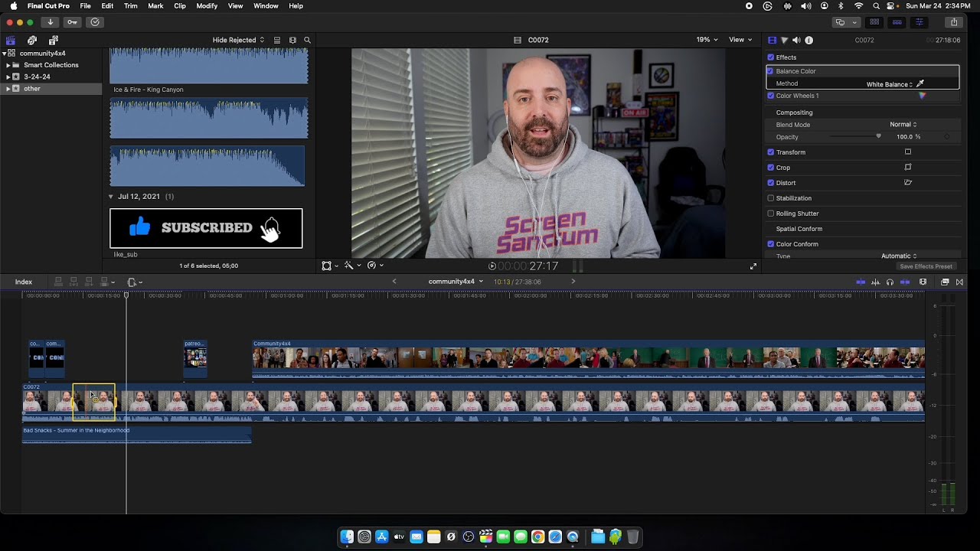
Task: Select Bad Snacks audio clip in timeline
Action: [136, 435]
